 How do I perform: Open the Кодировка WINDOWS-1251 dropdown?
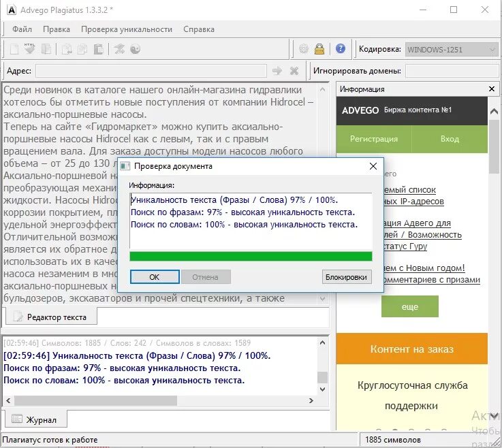pos(452,50)
